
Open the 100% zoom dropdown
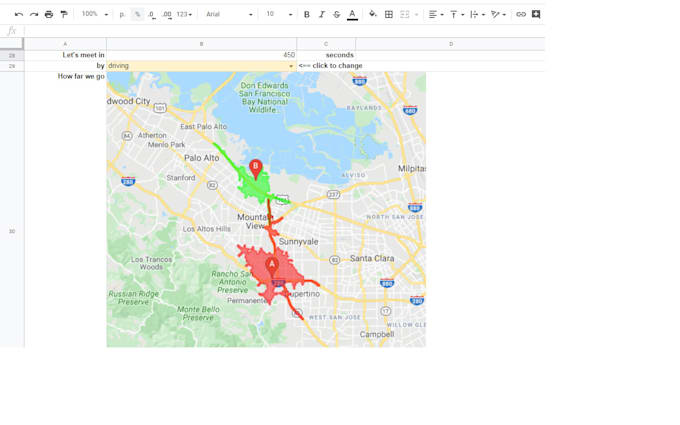(95, 14)
